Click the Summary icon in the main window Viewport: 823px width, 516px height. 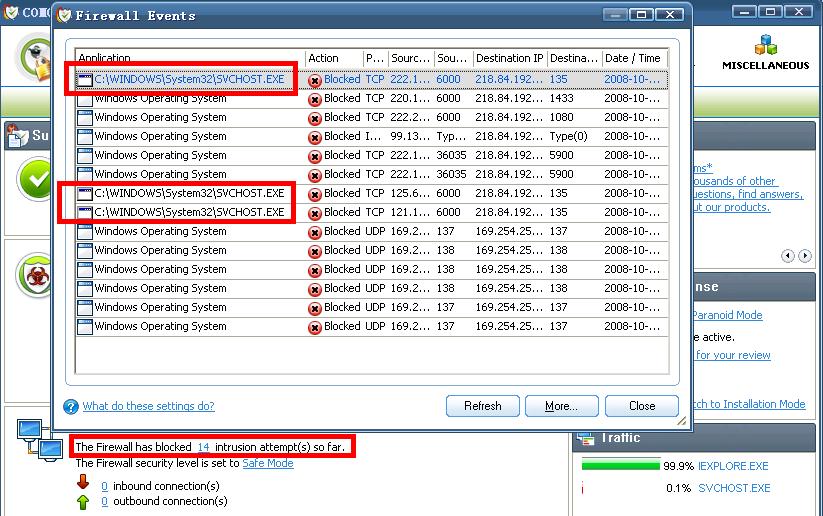18,136
